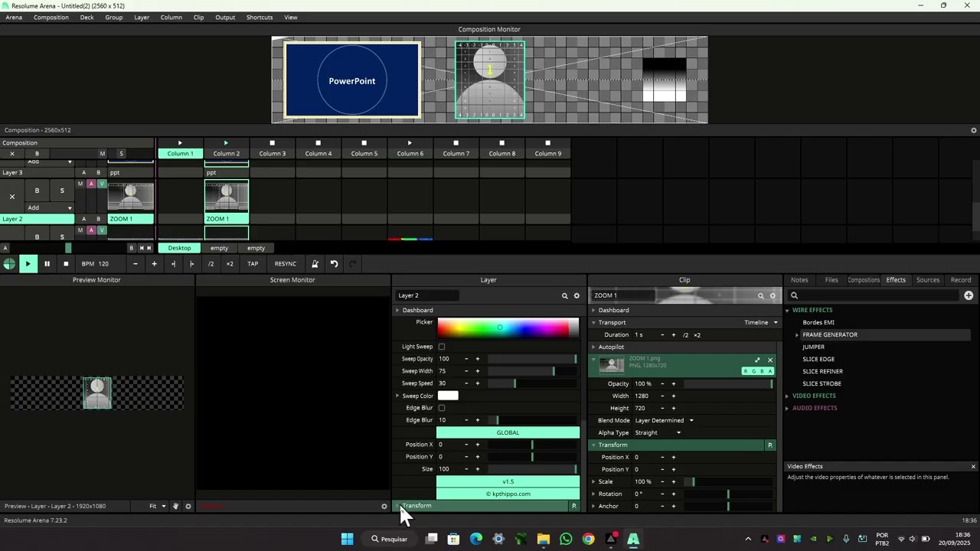Switch to the Sources tab
Viewport: 980px width, 551px height.
(x=927, y=280)
